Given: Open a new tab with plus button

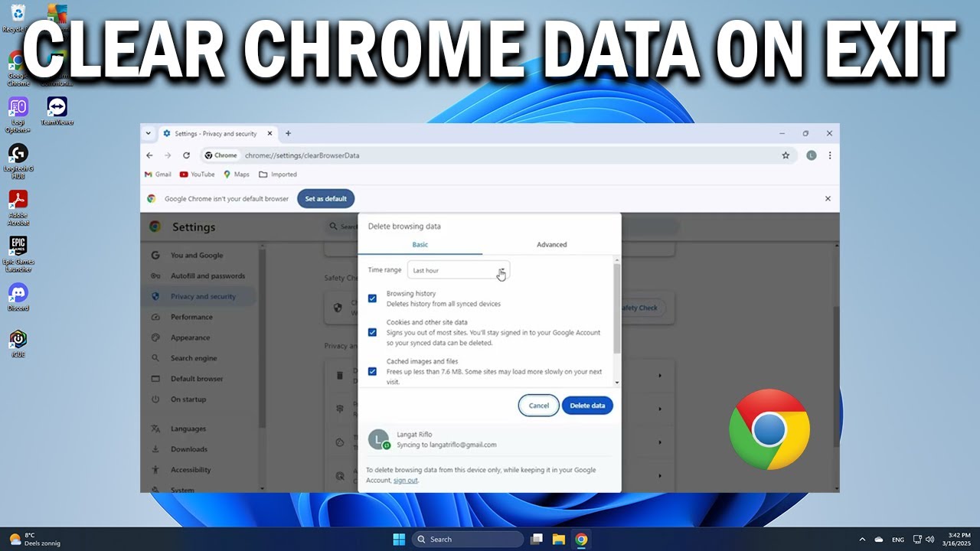Looking at the screenshot, I should [x=288, y=133].
